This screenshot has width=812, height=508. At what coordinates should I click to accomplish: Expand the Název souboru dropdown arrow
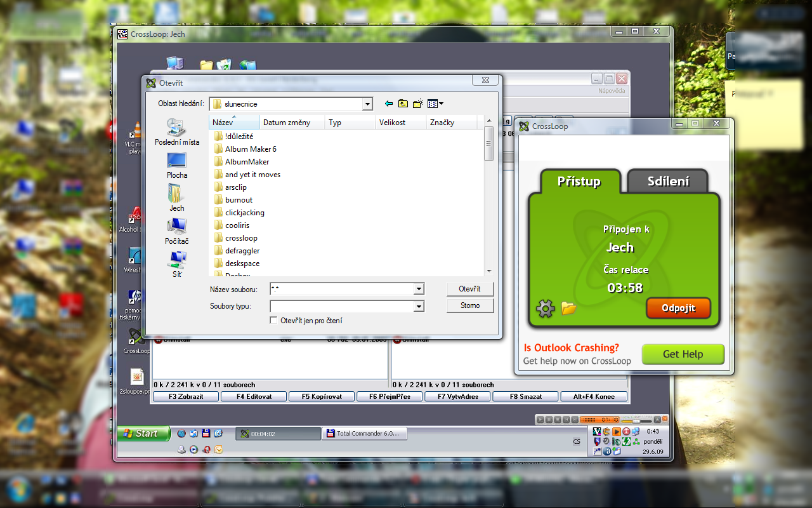point(418,289)
